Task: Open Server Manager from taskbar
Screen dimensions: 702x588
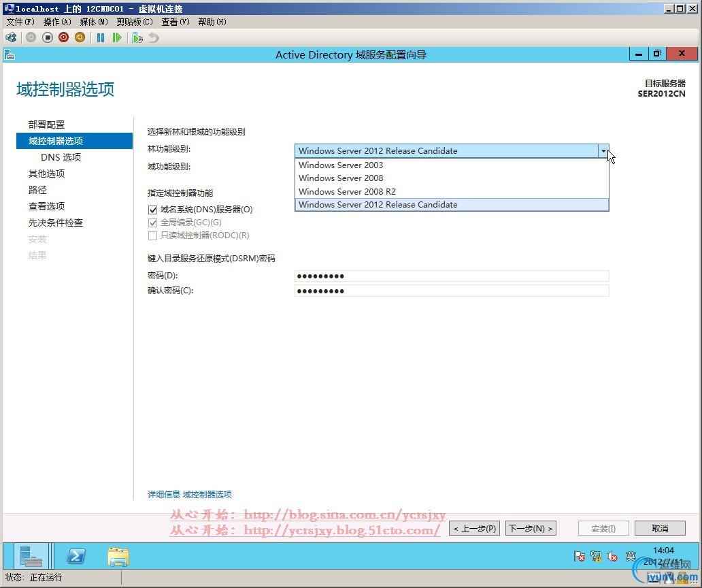Action: coord(31,556)
